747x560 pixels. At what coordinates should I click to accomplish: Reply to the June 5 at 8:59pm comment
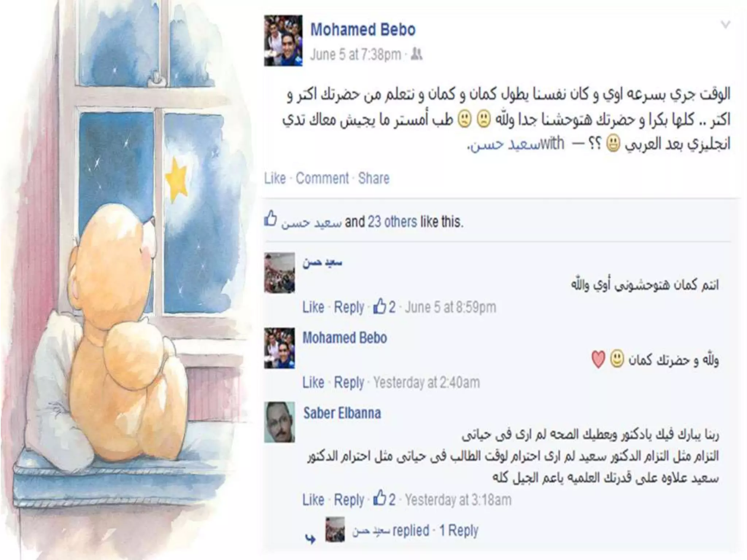tap(349, 307)
